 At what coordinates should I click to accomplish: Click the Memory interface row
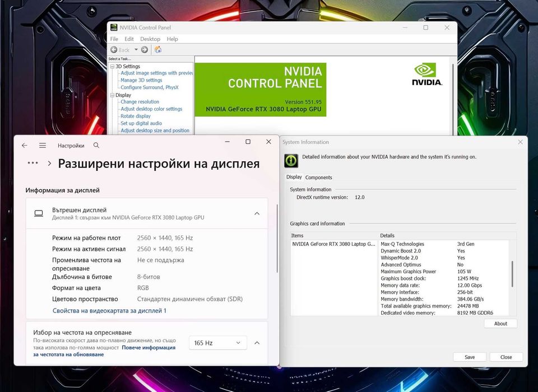(444, 292)
